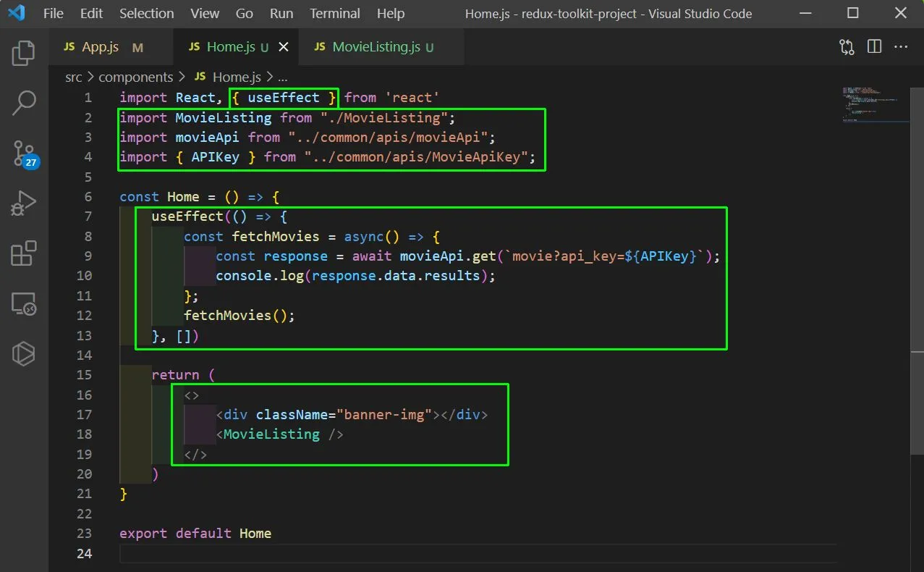Click the useEffect import on line 1
This screenshot has height=572, width=924.
point(284,98)
